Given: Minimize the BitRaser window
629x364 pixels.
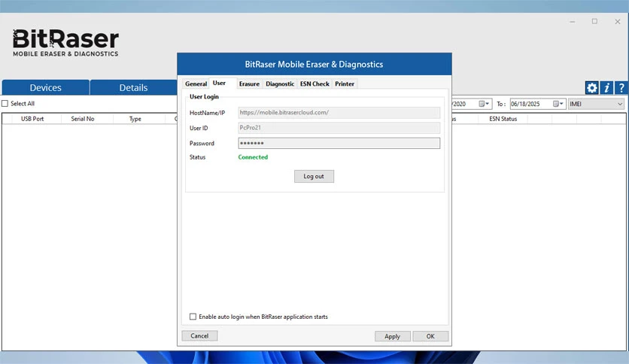Looking at the screenshot, I should (x=573, y=22).
